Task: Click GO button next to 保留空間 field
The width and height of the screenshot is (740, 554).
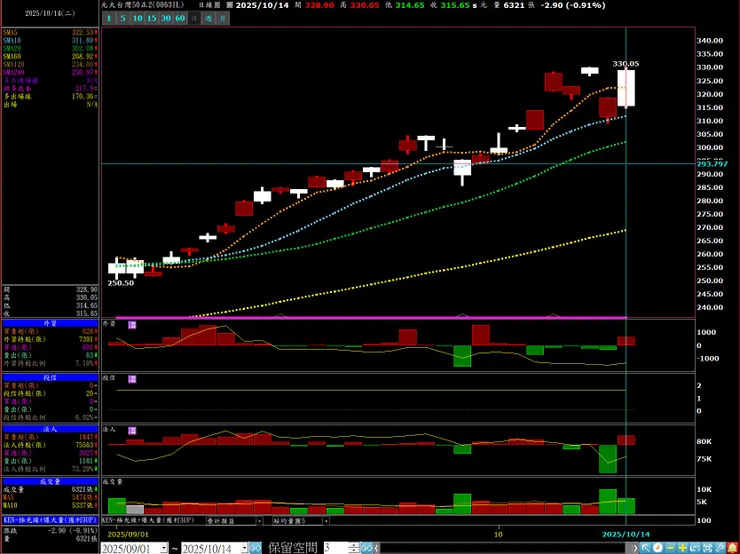Action: pos(367,548)
